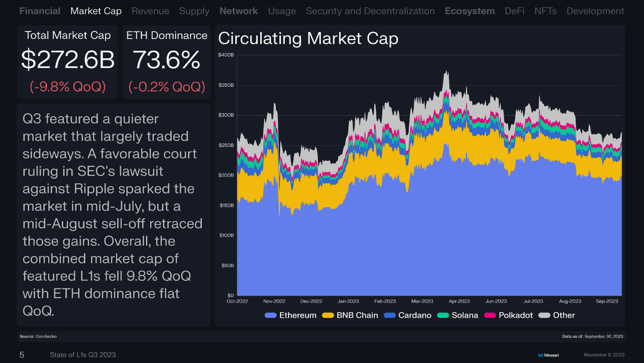Hide the Polkadot series via legend

point(490,315)
